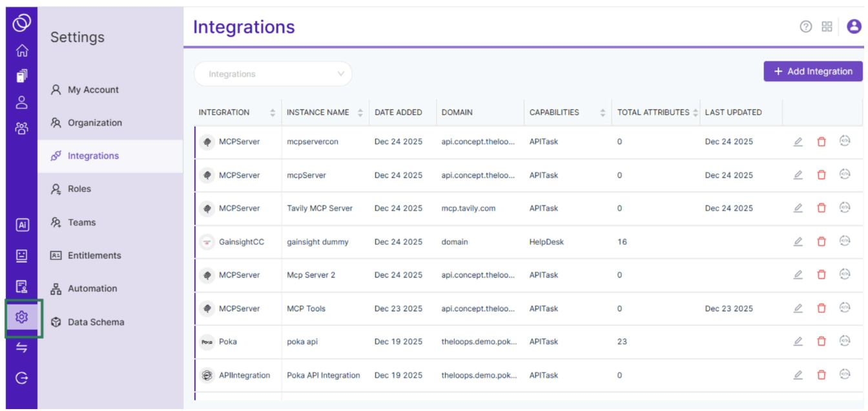This screenshot has height=411, width=868.
Task: Click the AI icon in left sidebar
Action: 22,225
